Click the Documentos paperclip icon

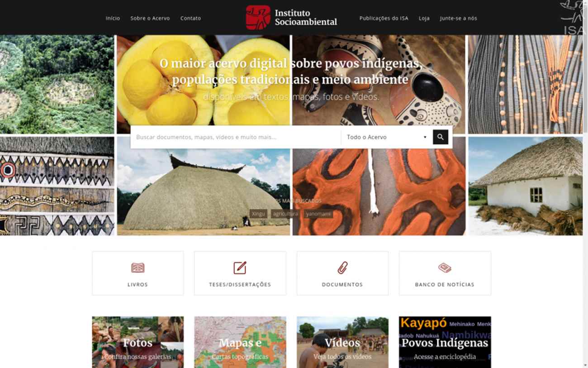pyautogui.click(x=342, y=268)
